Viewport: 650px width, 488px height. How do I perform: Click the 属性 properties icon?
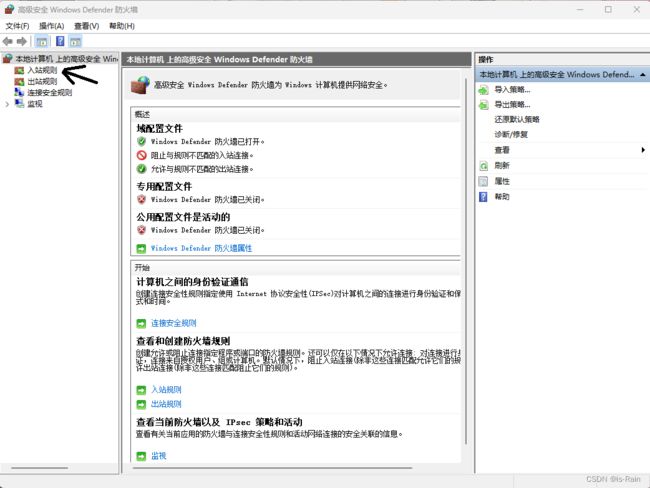[483, 181]
